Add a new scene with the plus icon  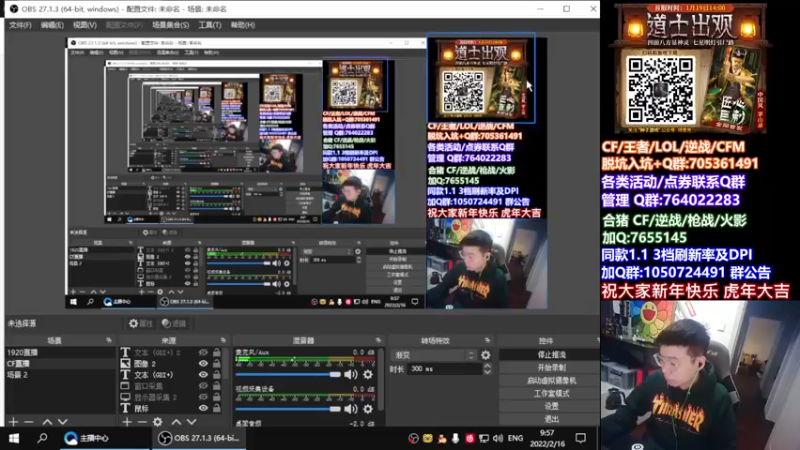point(14,422)
